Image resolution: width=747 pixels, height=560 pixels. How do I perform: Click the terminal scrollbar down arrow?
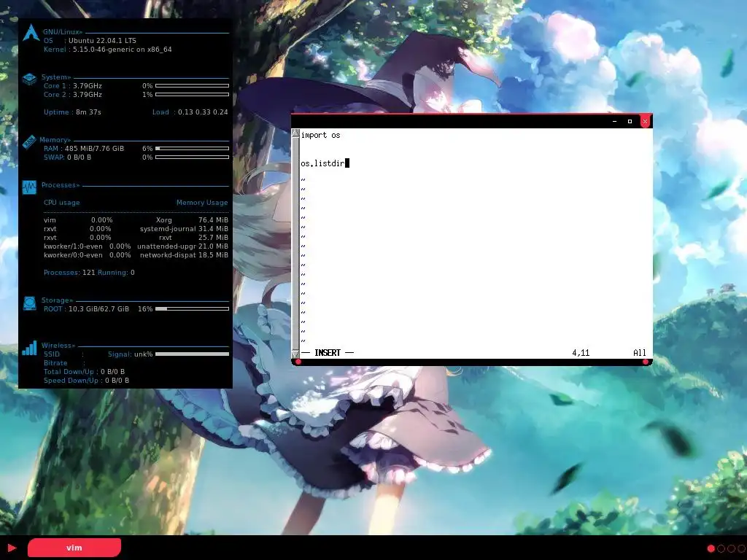tap(295, 354)
